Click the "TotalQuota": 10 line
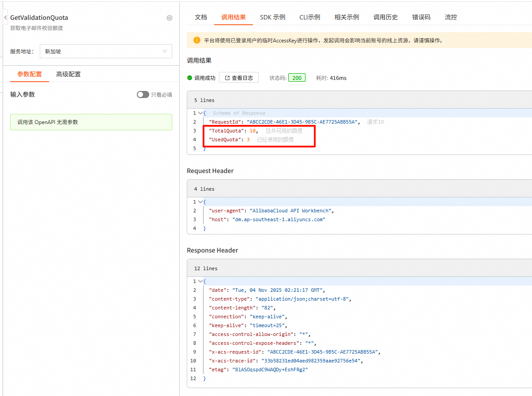 tap(233, 131)
